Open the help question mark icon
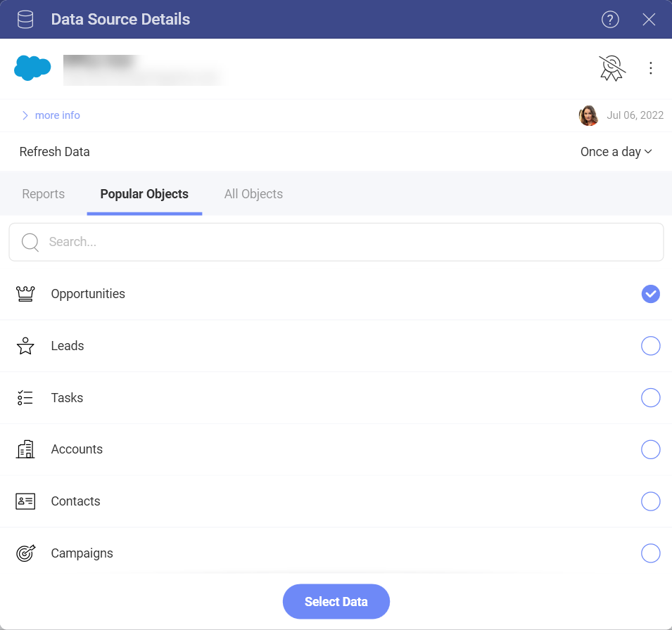 point(610,19)
